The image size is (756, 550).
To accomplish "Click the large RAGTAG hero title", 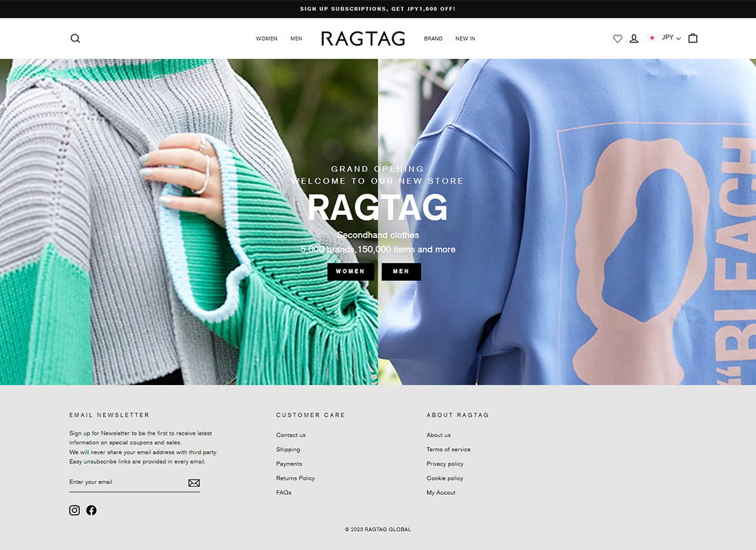I will [x=377, y=208].
